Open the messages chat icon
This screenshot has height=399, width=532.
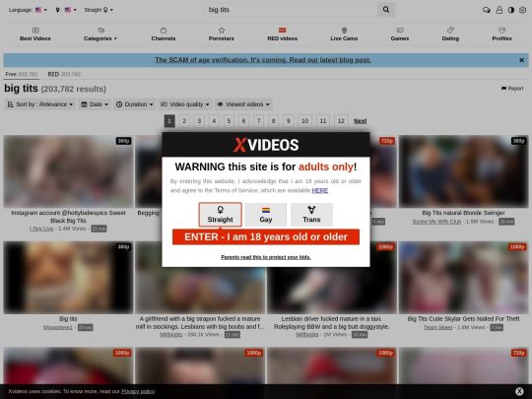point(487,10)
